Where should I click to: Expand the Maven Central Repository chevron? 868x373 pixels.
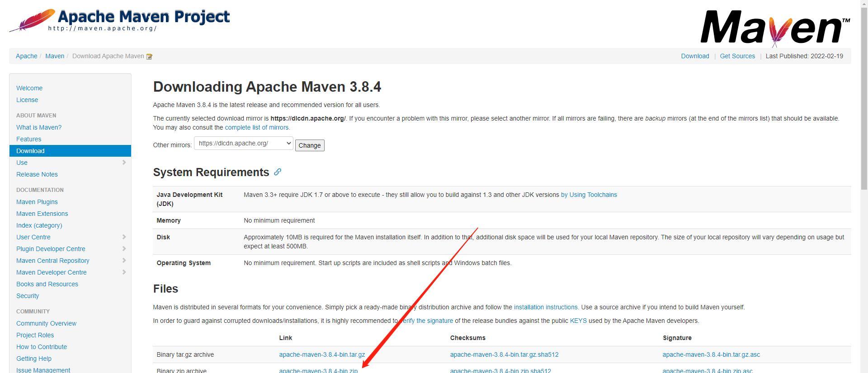tap(124, 261)
